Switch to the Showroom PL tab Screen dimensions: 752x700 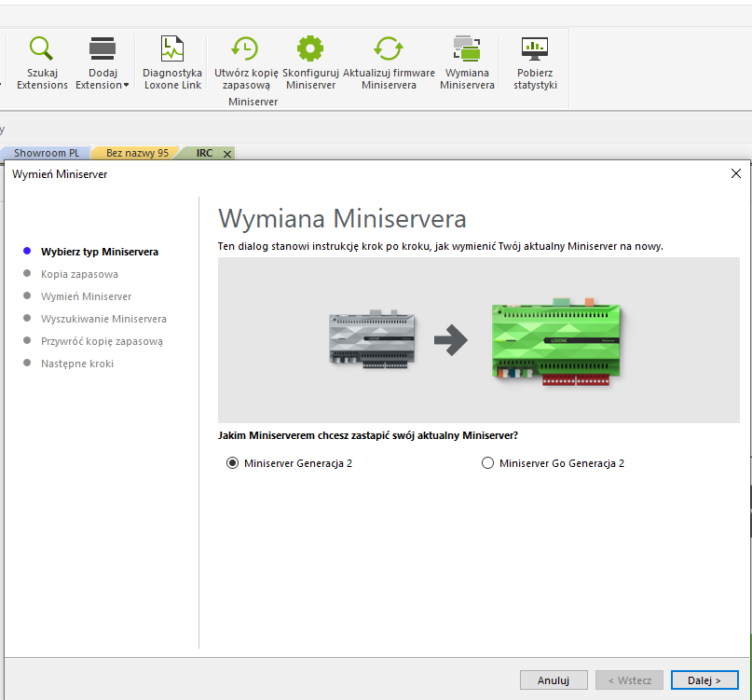tap(46, 153)
